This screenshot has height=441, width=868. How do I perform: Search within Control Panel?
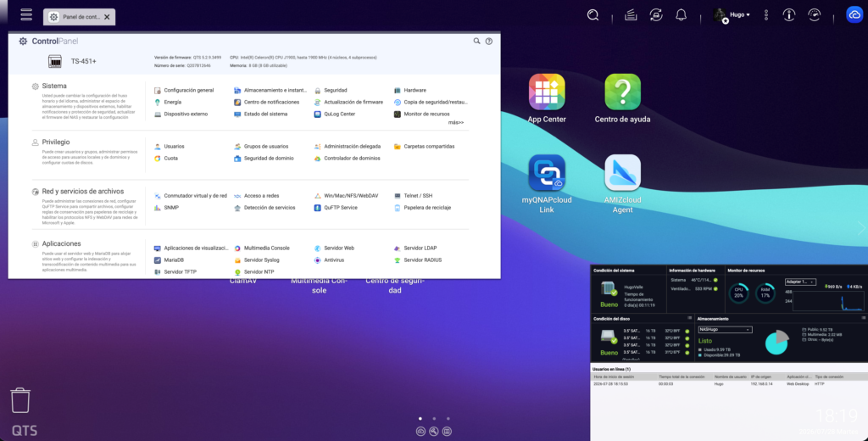[x=476, y=41]
